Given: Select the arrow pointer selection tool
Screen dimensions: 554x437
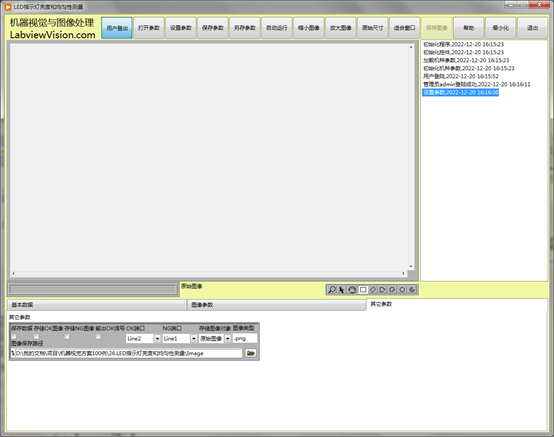Looking at the screenshot, I should point(342,290).
